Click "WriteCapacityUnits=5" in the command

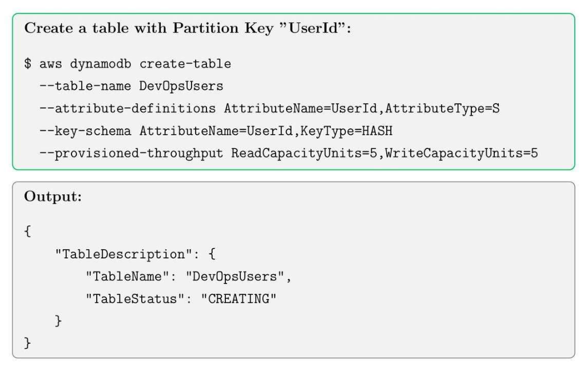[x=462, y=153]
